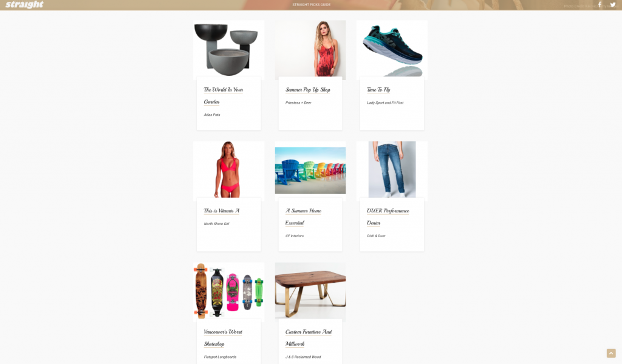
Task: Open the Facebook icon in header
Action: (x=600, y=5)
